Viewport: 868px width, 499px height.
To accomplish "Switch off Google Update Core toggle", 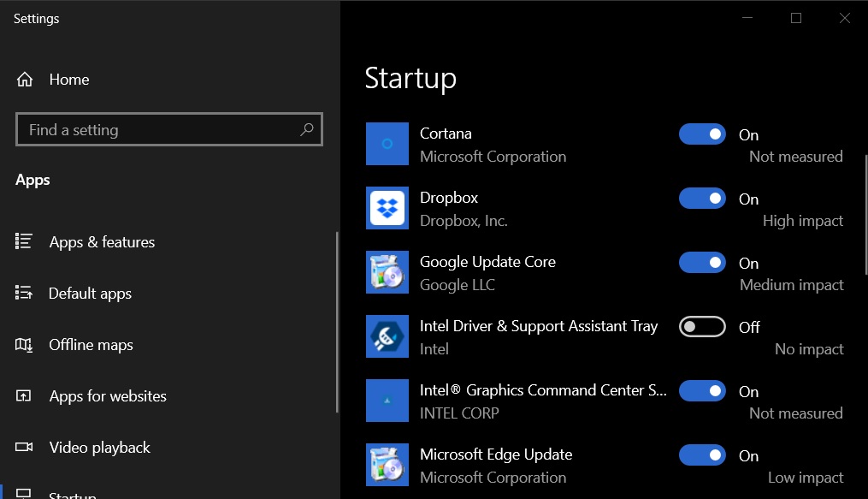I will 702,263.
